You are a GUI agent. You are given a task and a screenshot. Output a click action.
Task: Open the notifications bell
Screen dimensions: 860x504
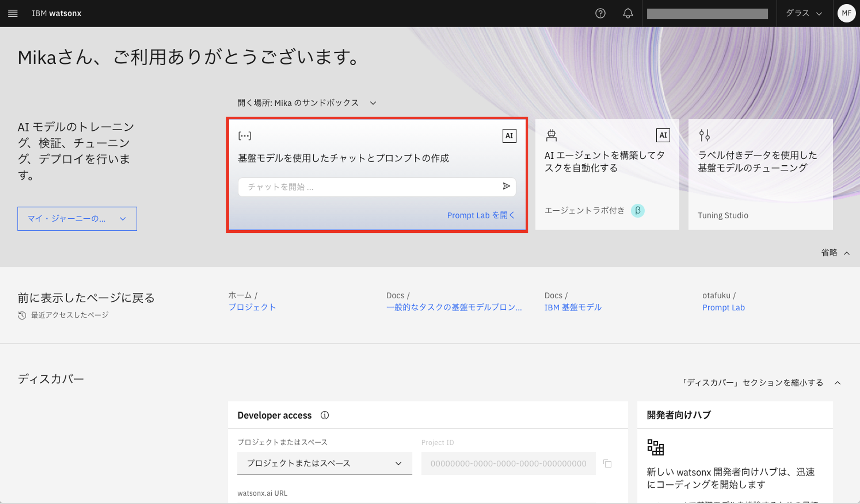pos(627,13)
